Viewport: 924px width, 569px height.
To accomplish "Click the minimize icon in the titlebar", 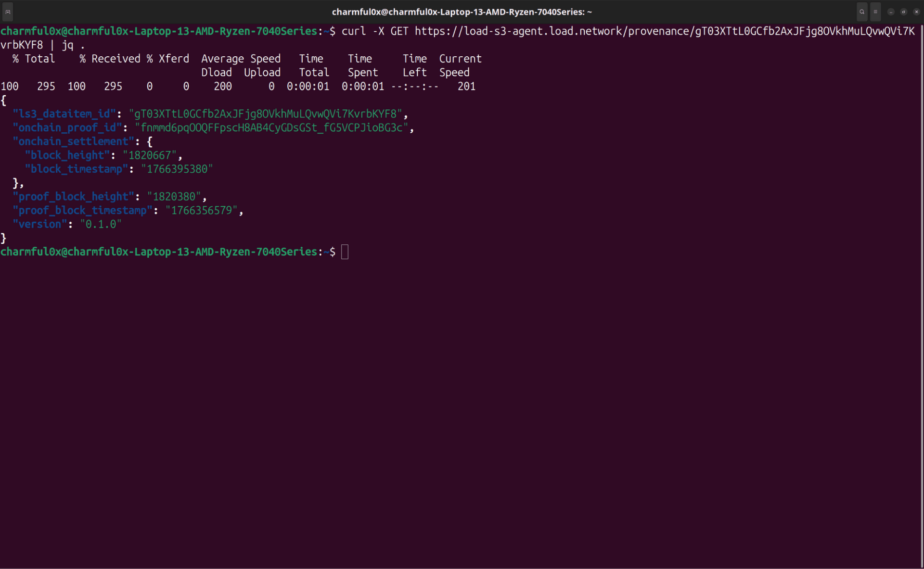I will click(891, 12).
